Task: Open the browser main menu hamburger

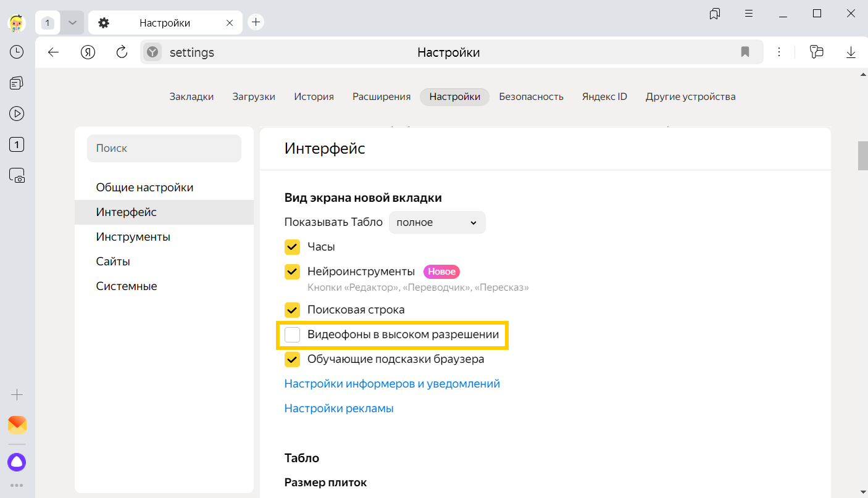Action: tap(749, 14)
